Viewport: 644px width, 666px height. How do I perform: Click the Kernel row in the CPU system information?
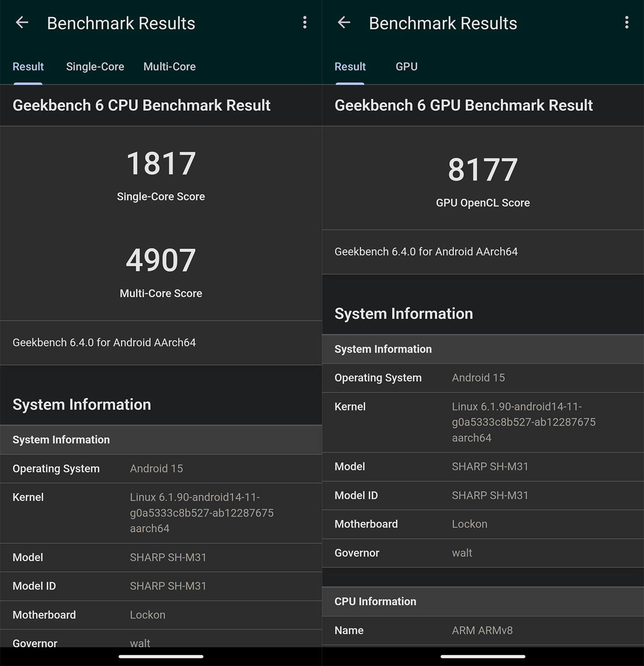pos(161,513)
